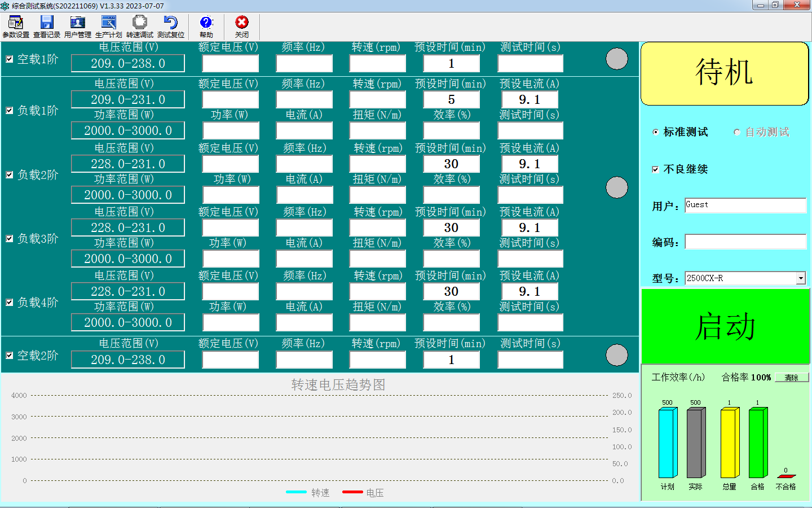812x508 pixels.
Task: Click 负载1阶 preset time field showing 5
Action: pyautogui.click(x=451, y=100)
